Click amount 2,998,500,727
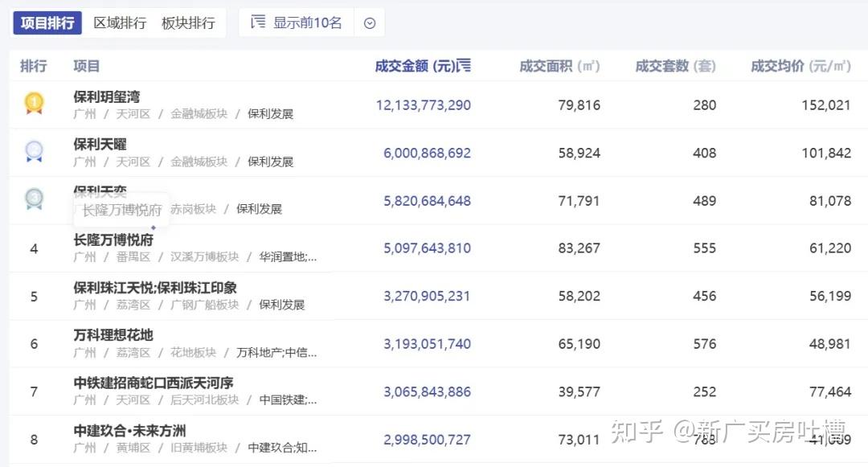868x467 pixels. tap(427, 440)
